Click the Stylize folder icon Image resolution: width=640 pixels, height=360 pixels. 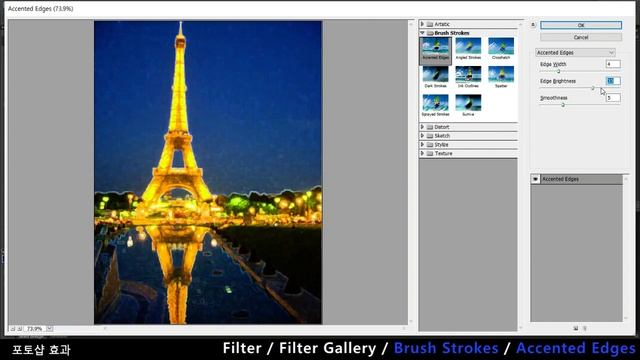429,144
